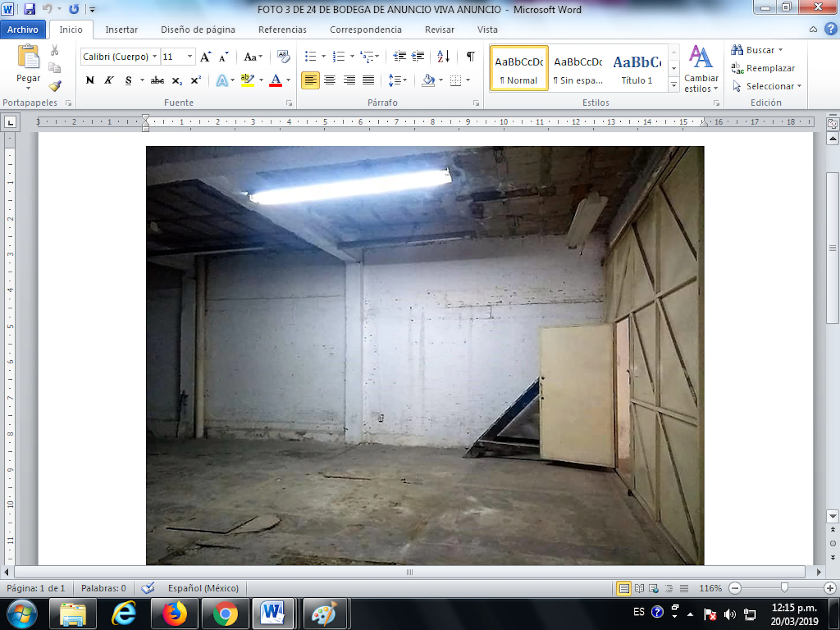Open Firefox from the taskbar
840x630 pixels.
tap(175, 613)
